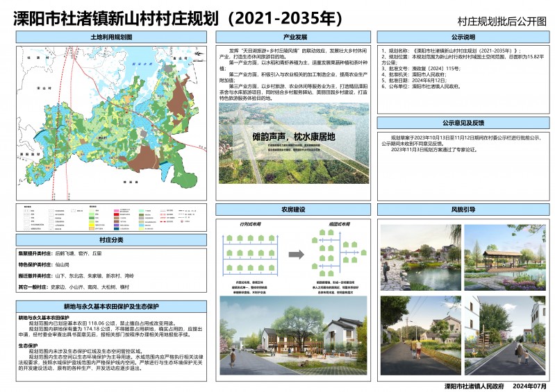Click the sentence with 耕地保有量为 174.18 公顷

coord(110,332)
